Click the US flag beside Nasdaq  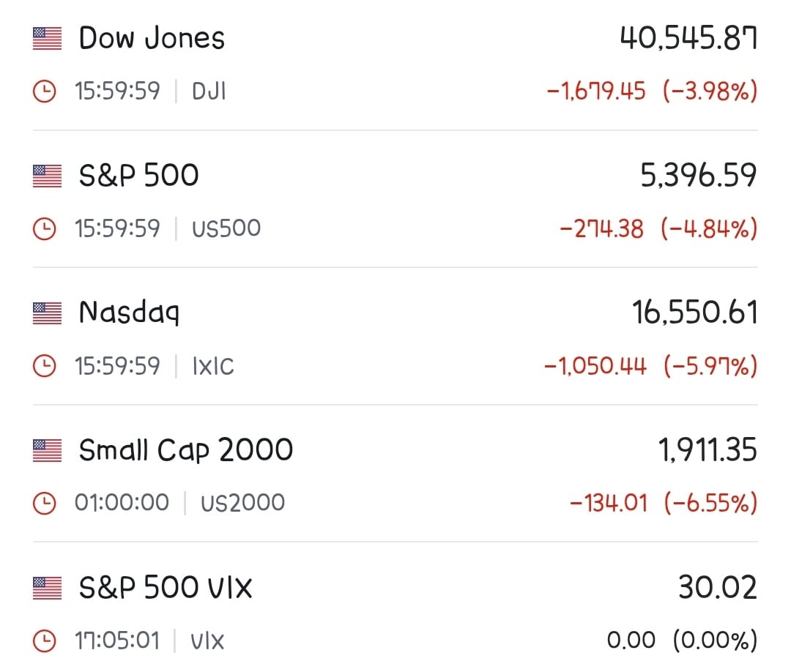point(47,313)
